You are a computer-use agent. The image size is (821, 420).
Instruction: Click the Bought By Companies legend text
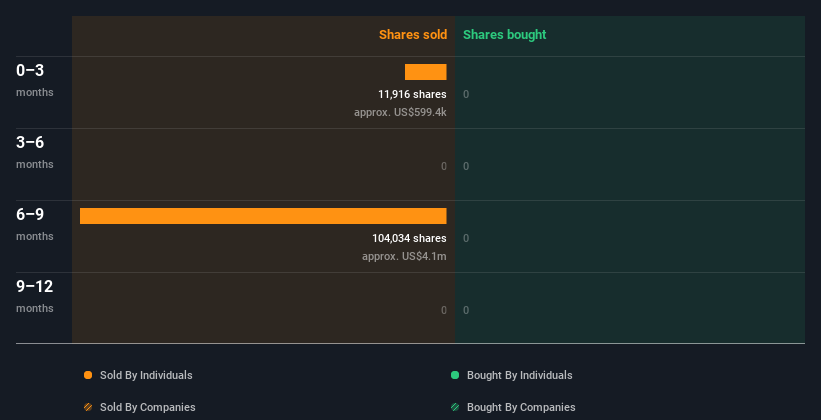coord(521,407)
